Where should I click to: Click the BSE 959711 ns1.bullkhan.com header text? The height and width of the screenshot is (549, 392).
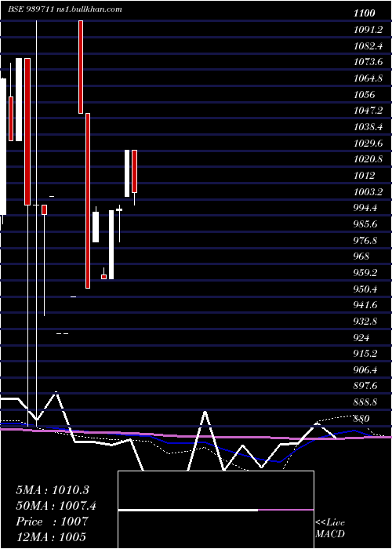[65, 9]
